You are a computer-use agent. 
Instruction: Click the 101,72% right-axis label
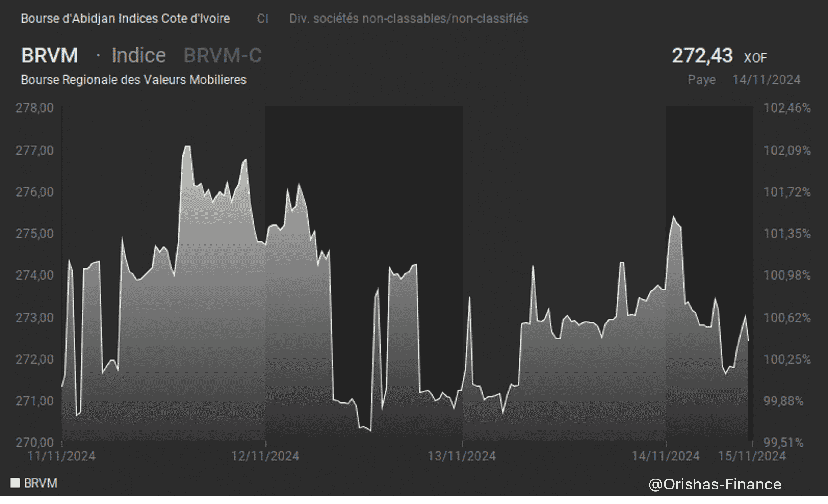[x=787, y=192]
